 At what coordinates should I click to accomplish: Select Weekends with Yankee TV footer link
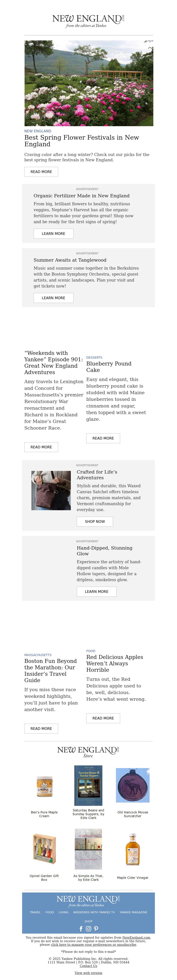[x=94, y=912]
